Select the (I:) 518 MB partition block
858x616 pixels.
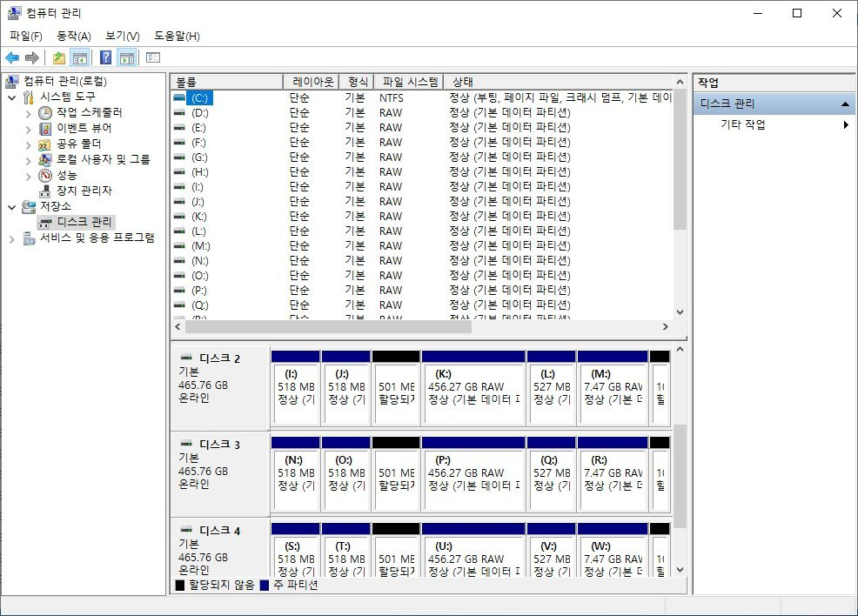pos(296,388)
